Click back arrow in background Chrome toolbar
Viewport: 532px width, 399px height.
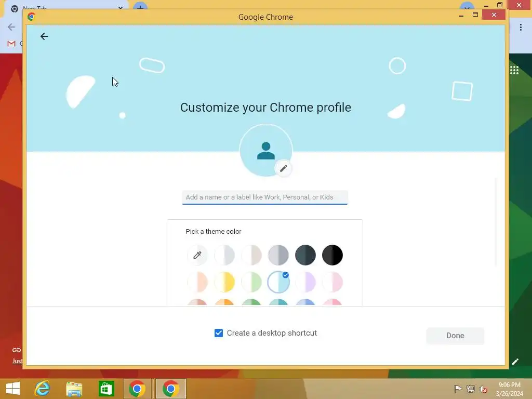(x=11, y=27)
